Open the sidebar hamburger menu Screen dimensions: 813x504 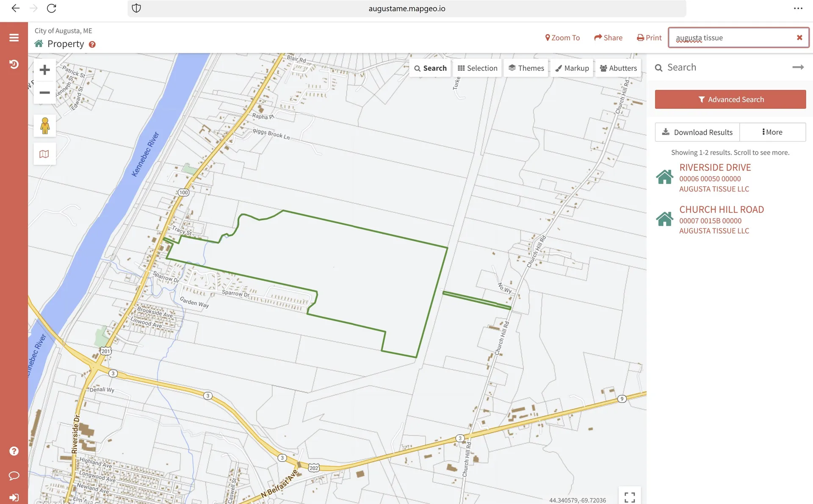pyautogui.click(x=14, y=37)
